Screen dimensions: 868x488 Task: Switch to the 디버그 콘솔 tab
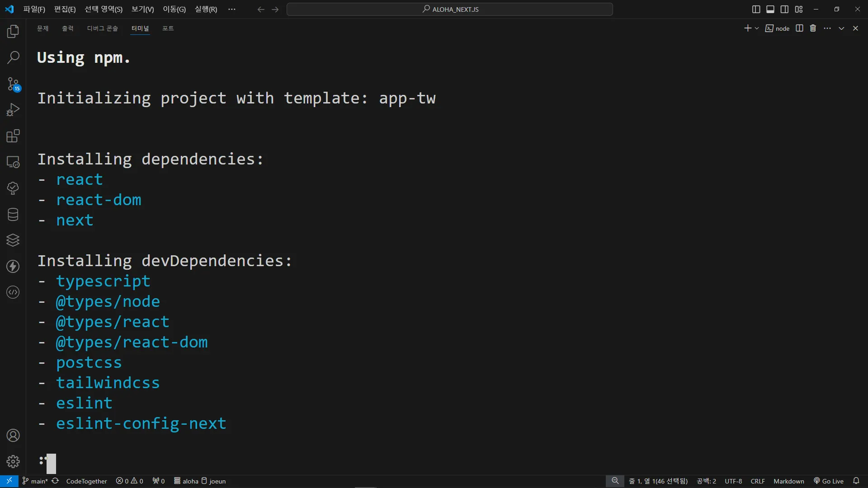102,28
